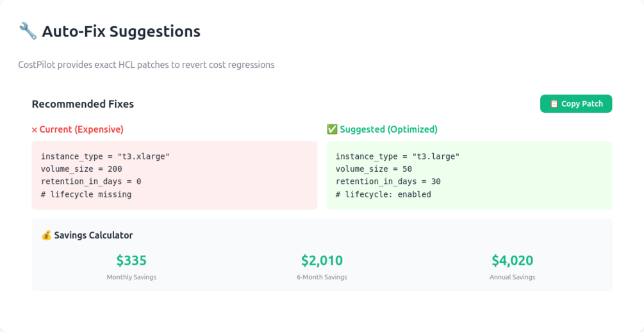
Task: Click the green checkmark before Suggested (Optimized)
Action: (x=331, y=129)
